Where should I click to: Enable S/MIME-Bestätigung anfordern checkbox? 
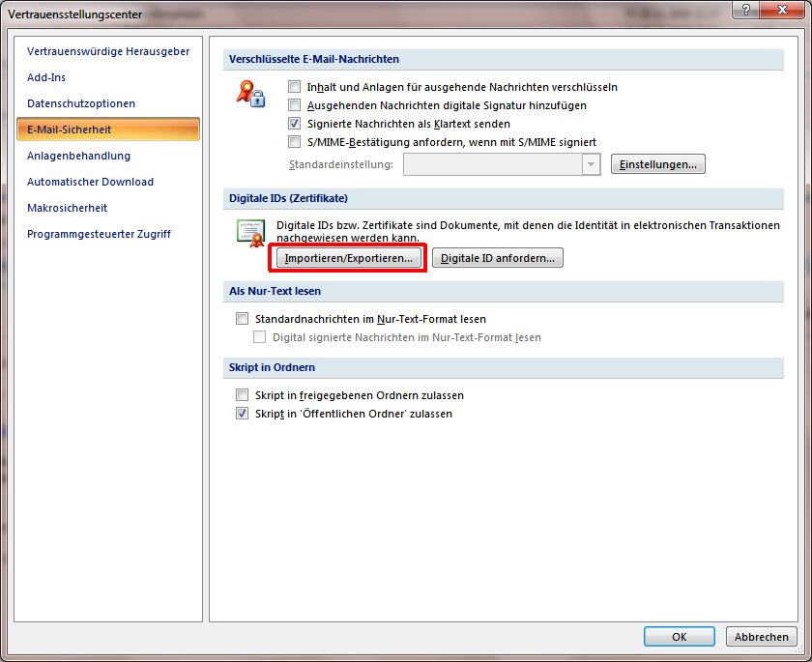coord(295,142)
